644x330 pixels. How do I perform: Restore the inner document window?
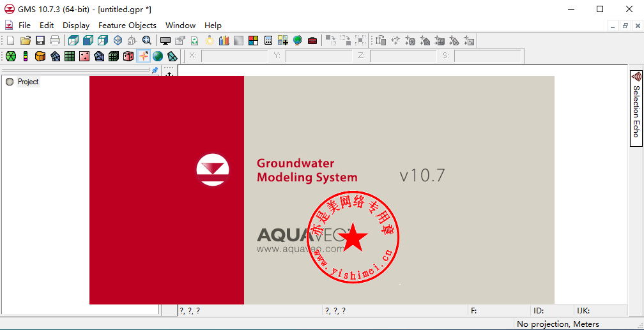(625, 26)
